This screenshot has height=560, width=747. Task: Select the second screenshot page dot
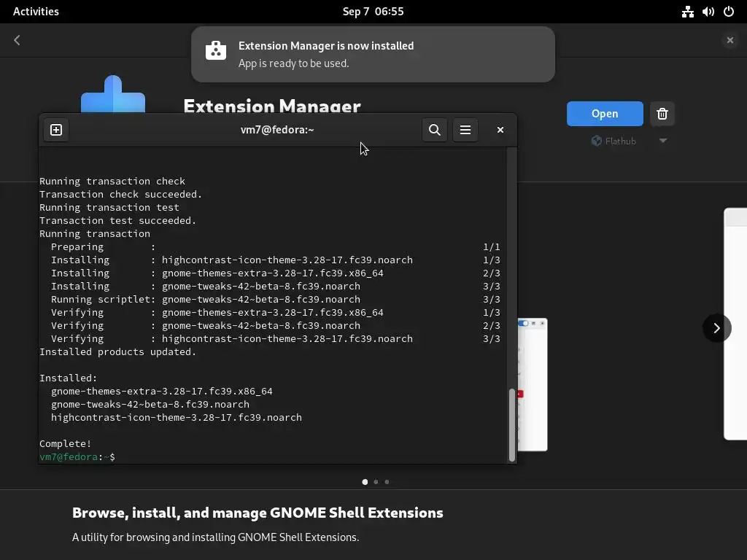(x=376, y=482)
